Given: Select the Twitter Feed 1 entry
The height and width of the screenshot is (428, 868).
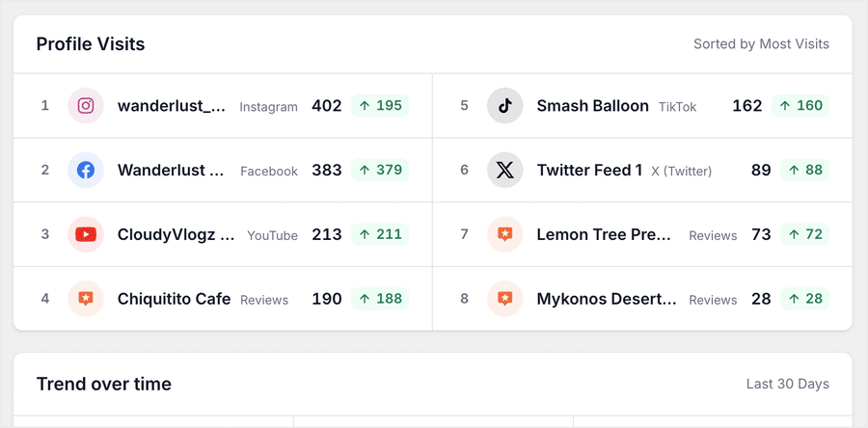Looking at the screenshot, I should tap(589, 170).
